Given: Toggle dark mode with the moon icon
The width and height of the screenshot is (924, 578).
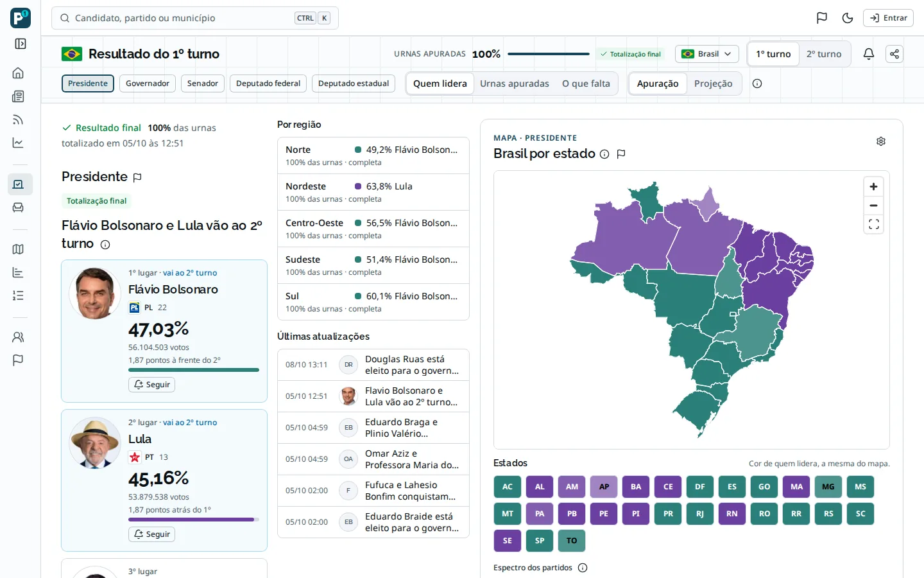Looking at the screenshot, I should pos(848,18).
